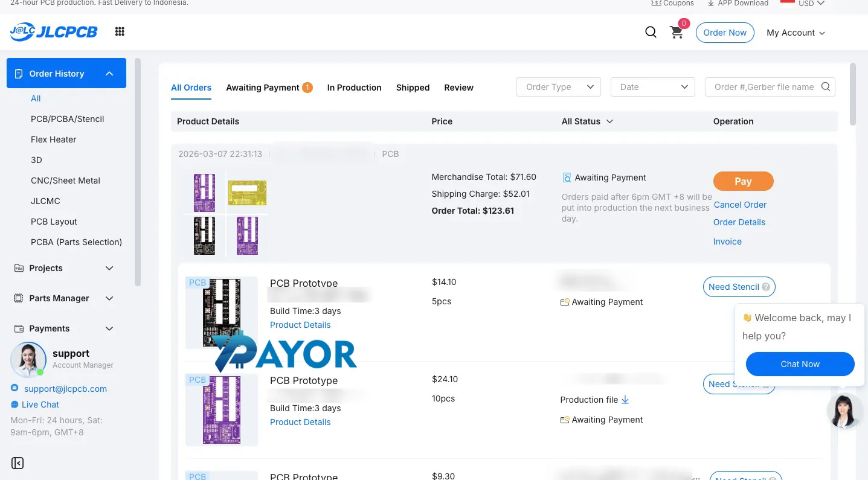Open the Live Chat link
Image resolution: width=868 pixels, height=480 pixels.
[40, 405]
